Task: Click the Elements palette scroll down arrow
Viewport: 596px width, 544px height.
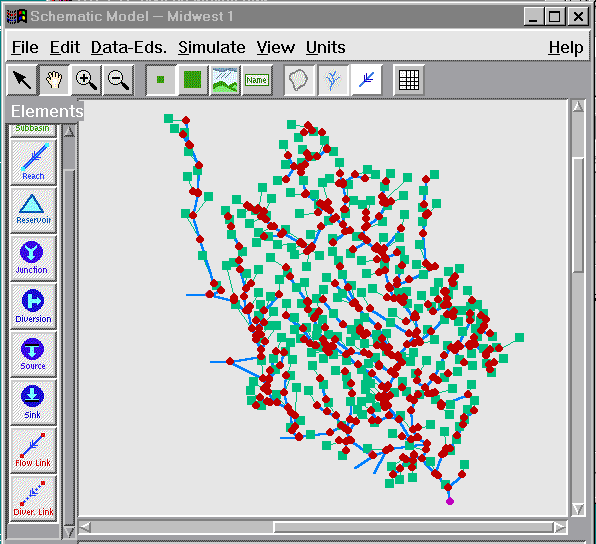Action: pos(69,532)
